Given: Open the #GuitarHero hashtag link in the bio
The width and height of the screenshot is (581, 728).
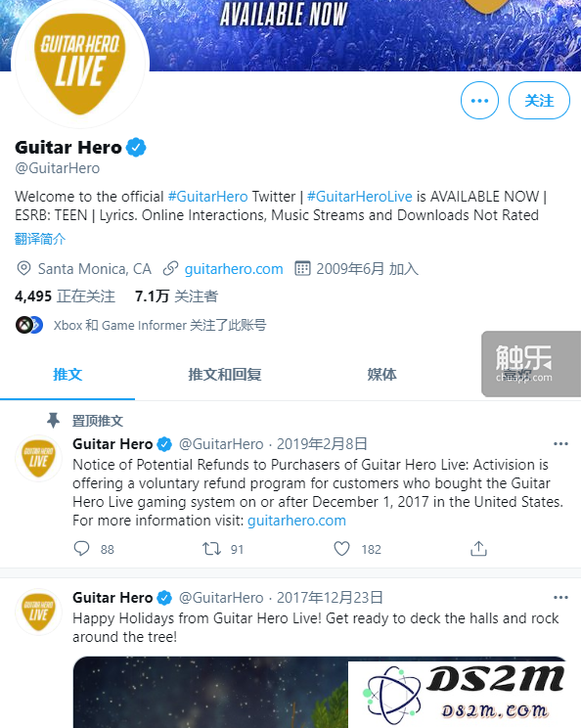Looking at the screenshot, I should [x=207, y=197].
